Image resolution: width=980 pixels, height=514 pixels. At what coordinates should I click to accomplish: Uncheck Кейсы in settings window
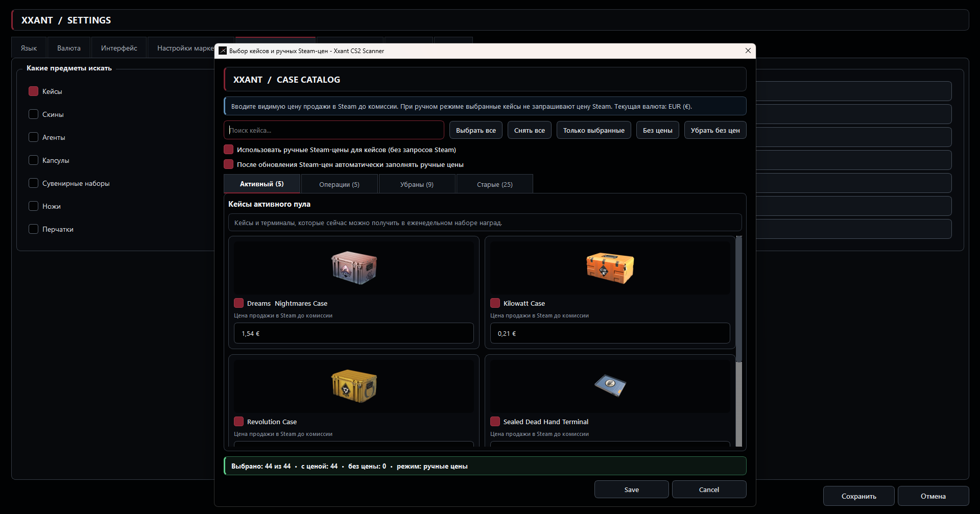pos(34,91)
